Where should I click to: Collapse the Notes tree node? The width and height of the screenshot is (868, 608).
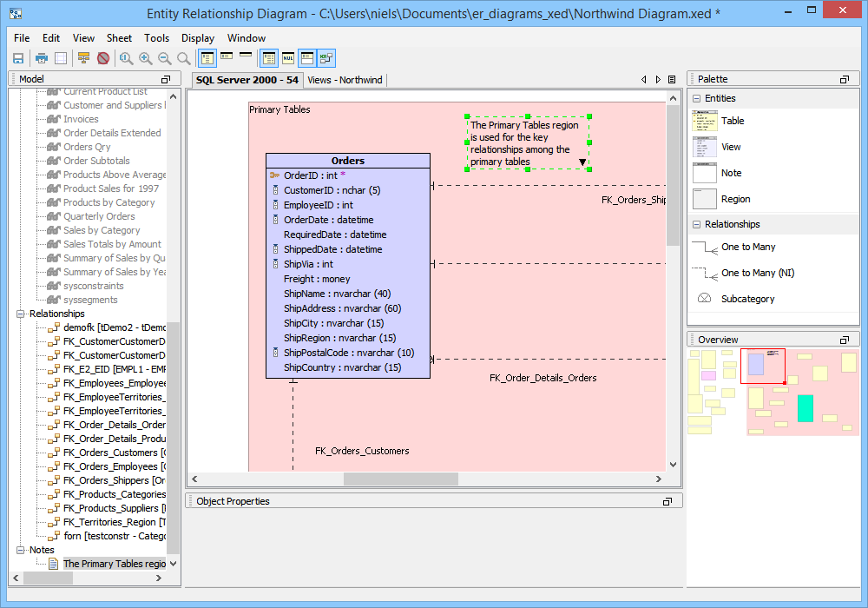coord(22,550)
